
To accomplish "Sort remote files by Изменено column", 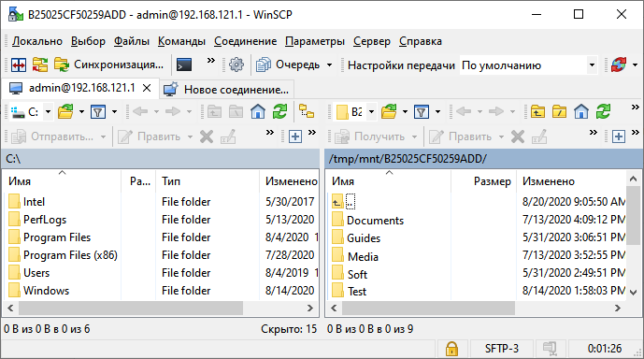I will 571,181.
